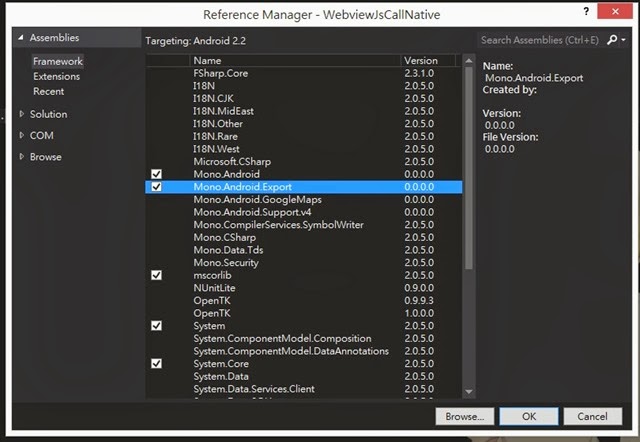Click the Browse... button

point(464,417)
